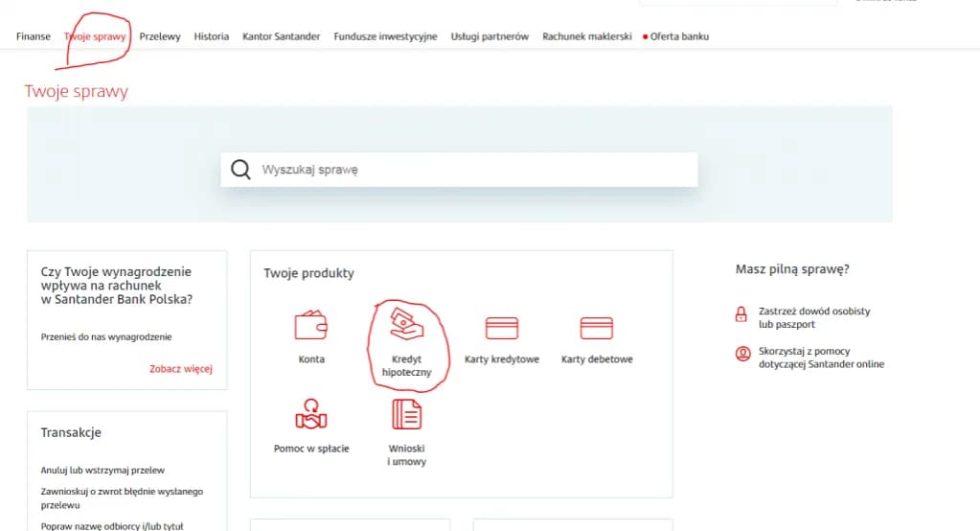The width and height of the screenshot is (980, 531).
Task: Click the Santander online help person icon
Action: tap(741, 354)
